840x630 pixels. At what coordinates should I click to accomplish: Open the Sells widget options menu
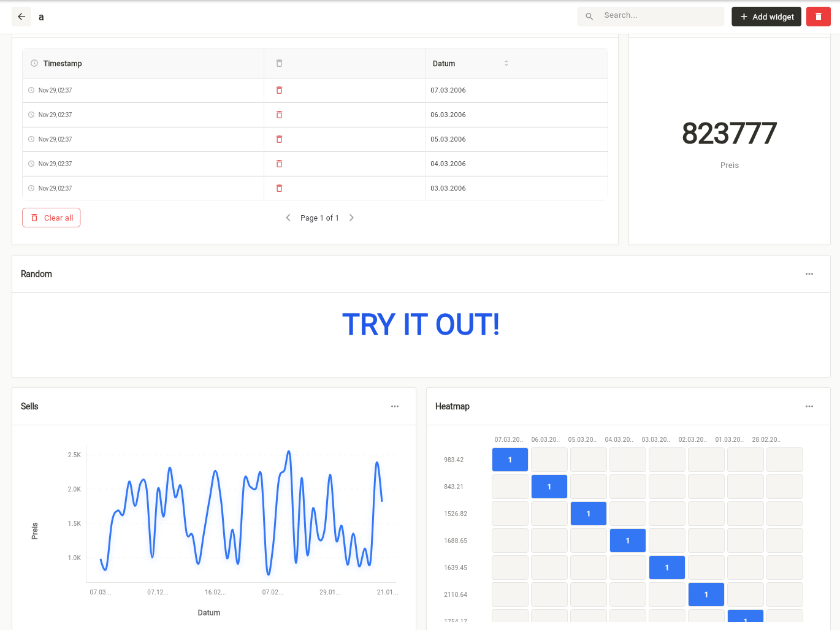(x=394, y=406)
